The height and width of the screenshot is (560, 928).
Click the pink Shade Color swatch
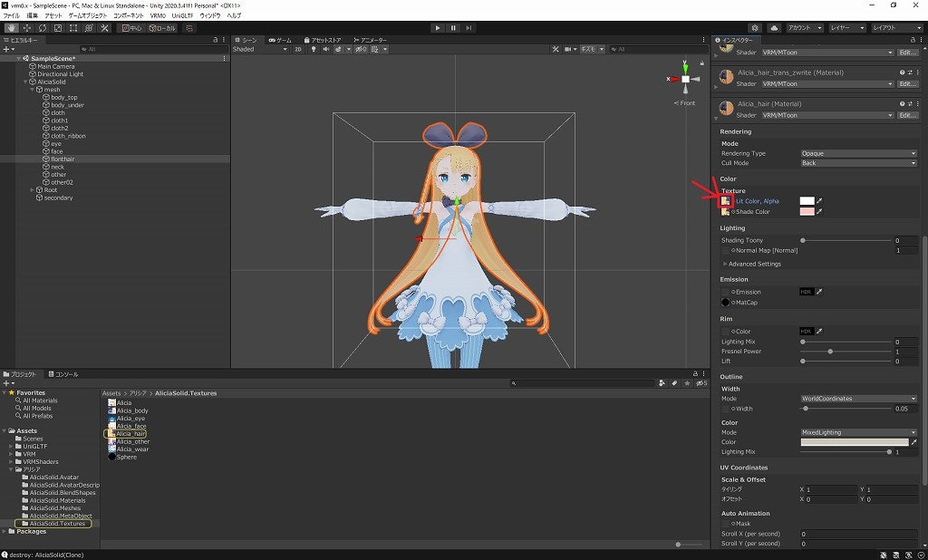point(807,212)
